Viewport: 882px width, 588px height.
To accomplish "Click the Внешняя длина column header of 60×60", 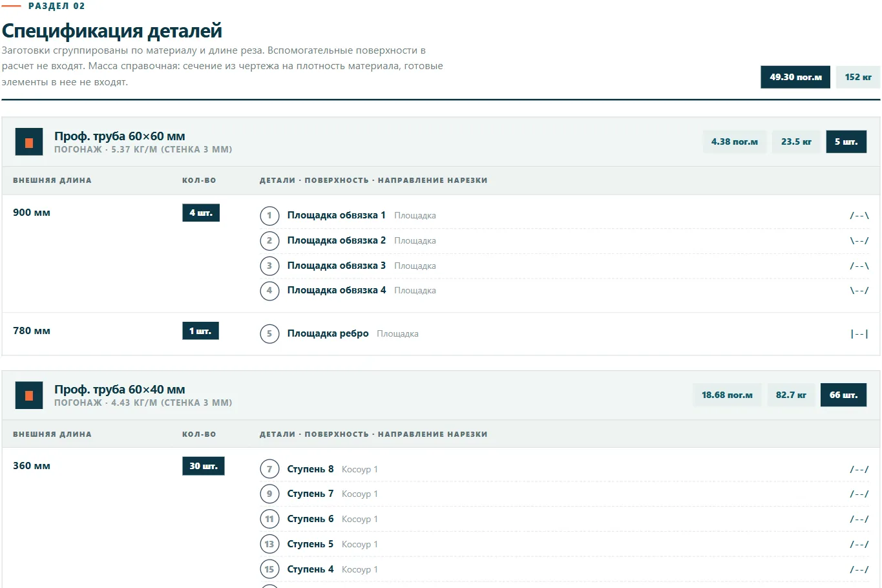I will 52,180.
